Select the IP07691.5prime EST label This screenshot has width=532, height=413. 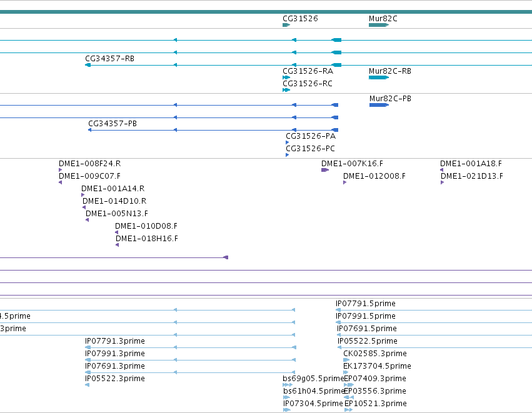(367, 329)
